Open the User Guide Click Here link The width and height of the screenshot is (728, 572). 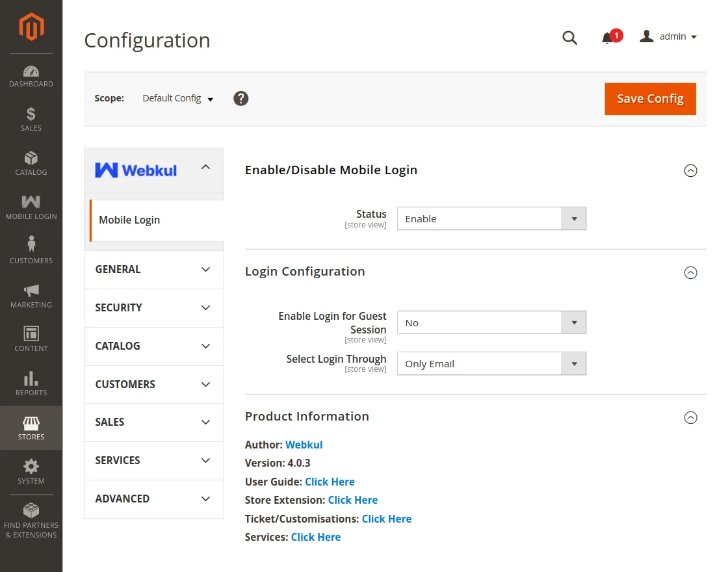click(x=330, y=482)
